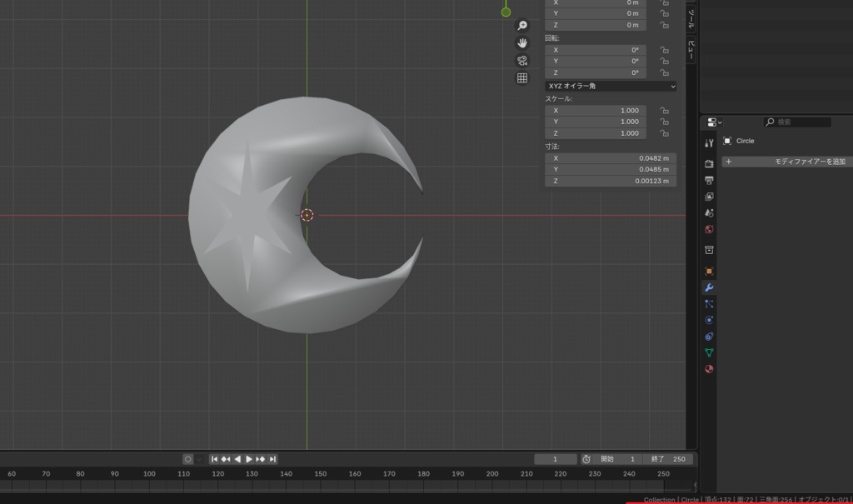Open the Material properties tab (red sphere)

(709, 369)
